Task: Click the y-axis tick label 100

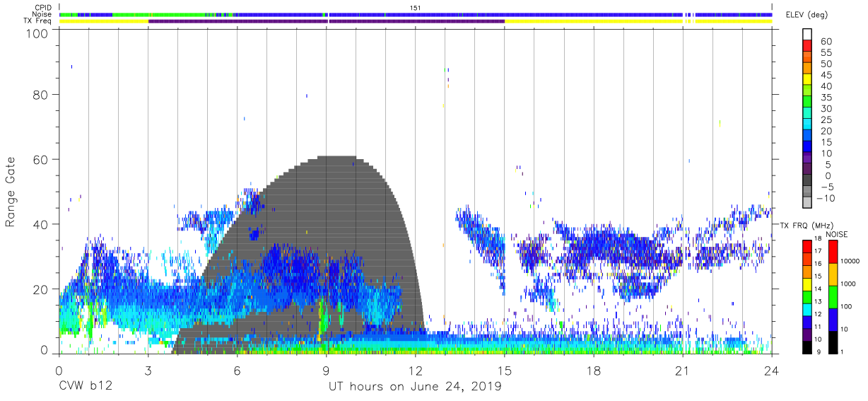Action: pos(38,33)
